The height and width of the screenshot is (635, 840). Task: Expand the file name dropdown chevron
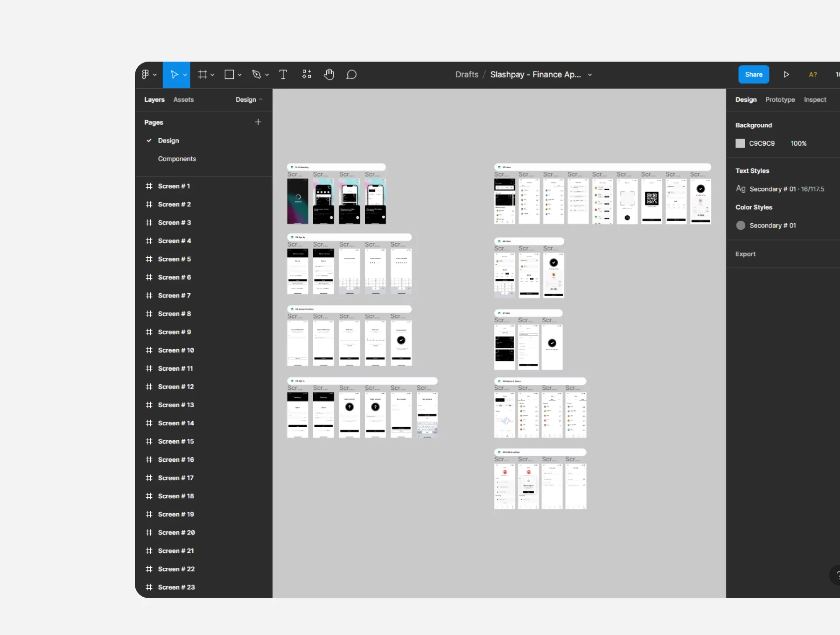point(590,75)
